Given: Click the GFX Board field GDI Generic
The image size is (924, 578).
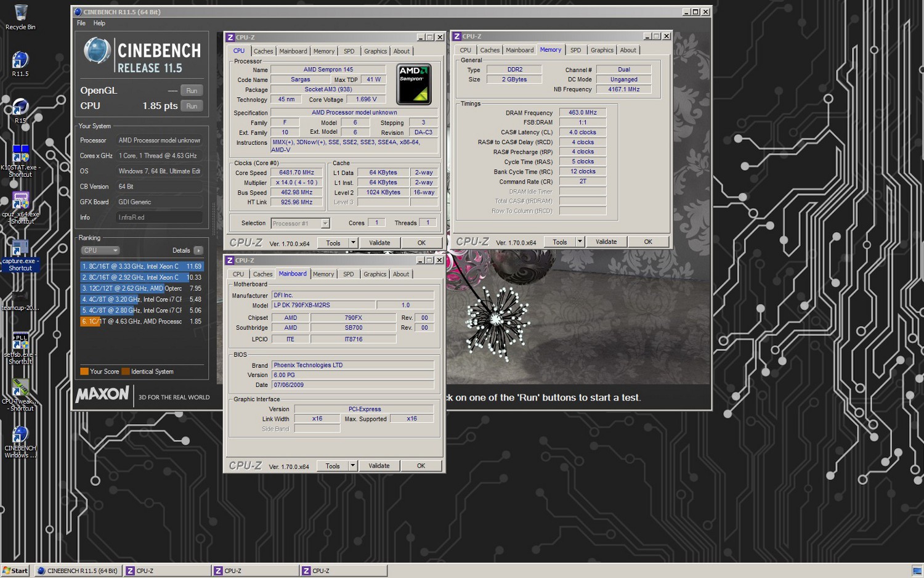Looking at the screenshot, I should (x=160, y=202).
